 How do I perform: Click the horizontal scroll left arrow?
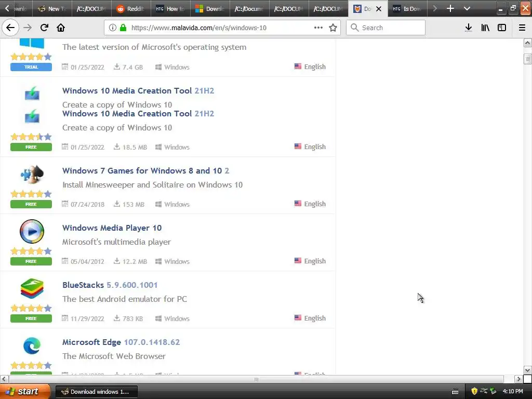4,379
